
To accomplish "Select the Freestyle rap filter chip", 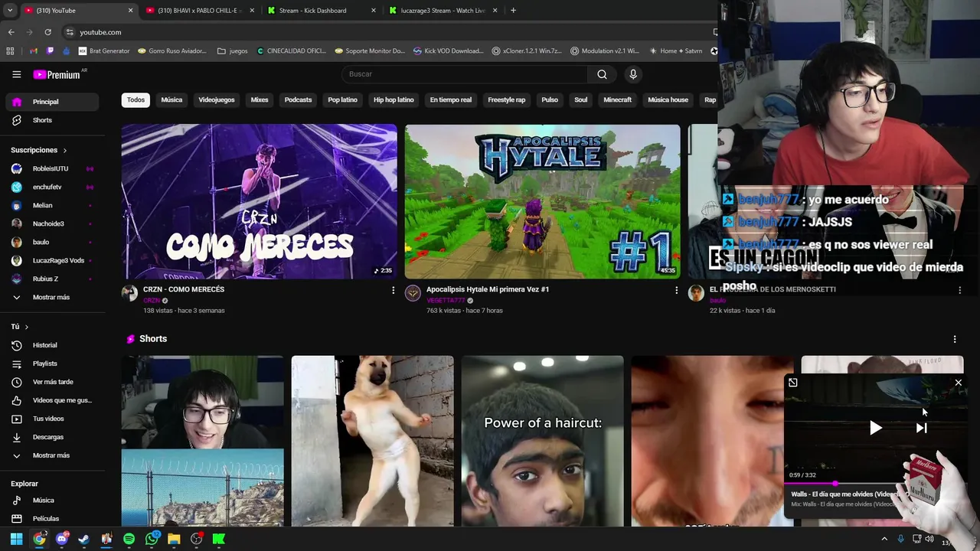I will click(x=506, y=100).
